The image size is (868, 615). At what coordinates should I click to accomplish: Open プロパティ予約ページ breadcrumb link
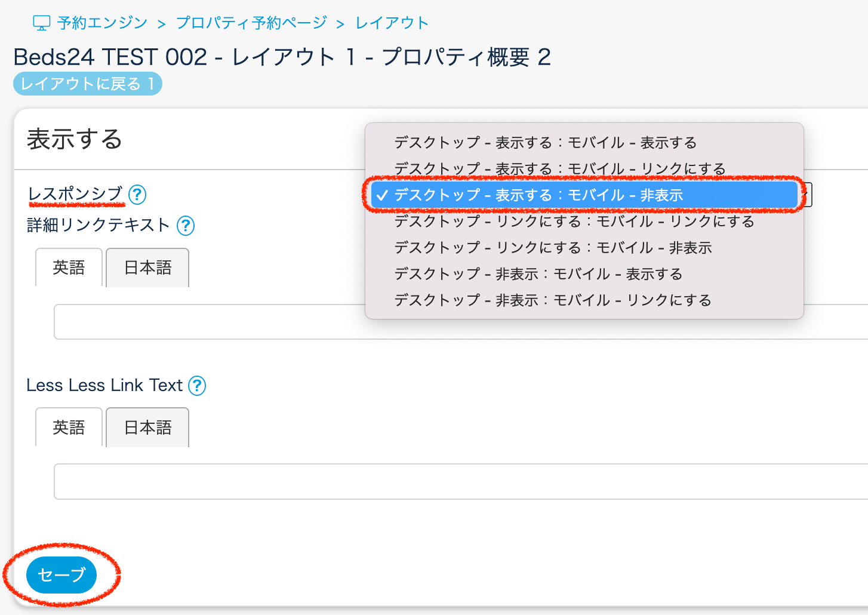(x=251, y=23)
